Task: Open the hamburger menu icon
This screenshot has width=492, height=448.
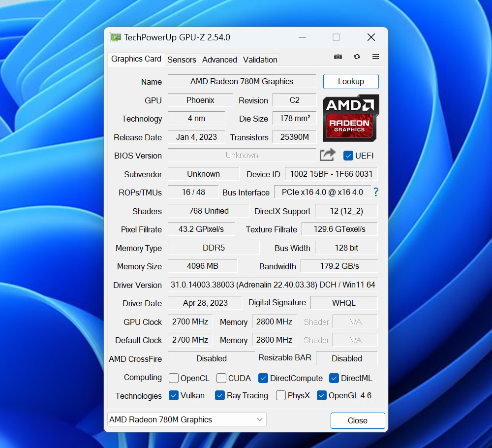Action: tap(375, 57)
